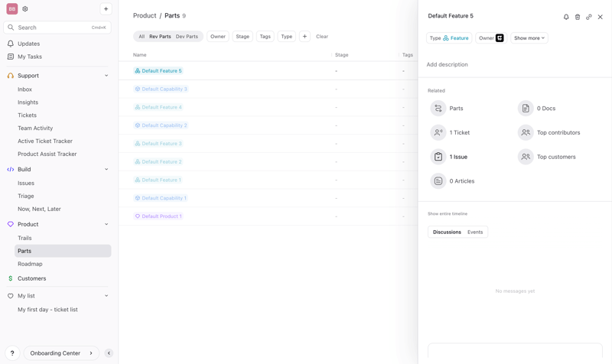This screenshot has height=364, width=612.
Task: Click the Search field
Action: click(x=57, y=28)
